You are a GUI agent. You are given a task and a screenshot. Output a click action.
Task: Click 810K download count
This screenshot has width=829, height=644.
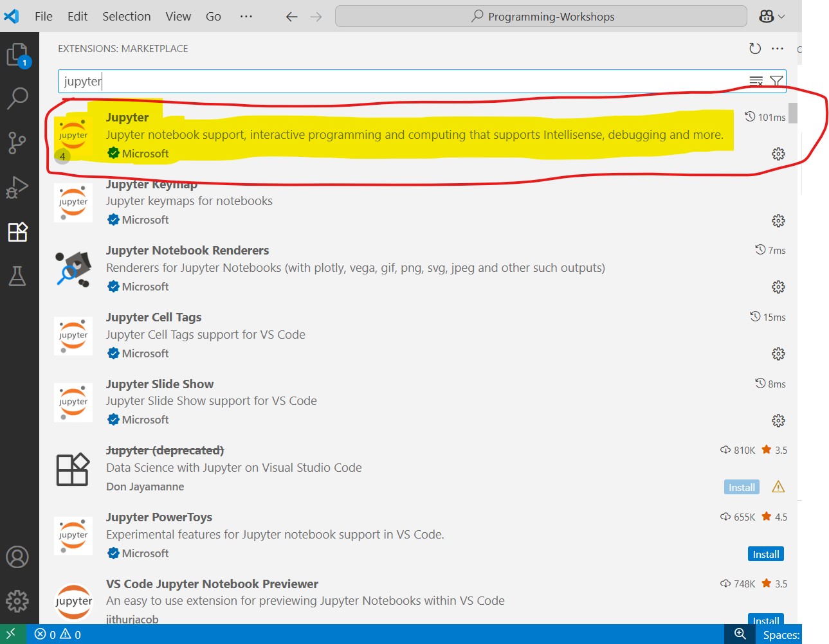point(738,451)
